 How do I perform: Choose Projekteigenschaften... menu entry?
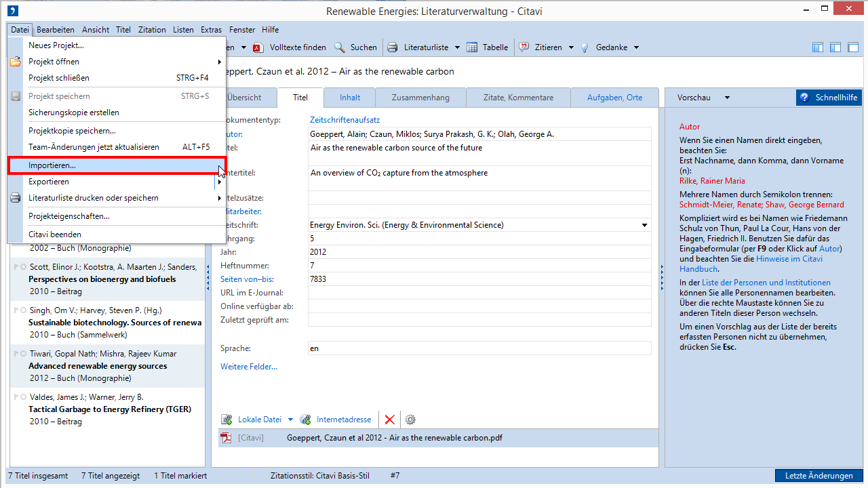pos(117,216)
